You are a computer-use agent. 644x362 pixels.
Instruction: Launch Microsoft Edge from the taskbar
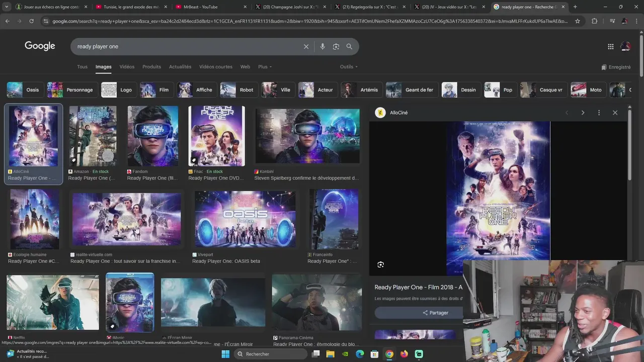360,354
